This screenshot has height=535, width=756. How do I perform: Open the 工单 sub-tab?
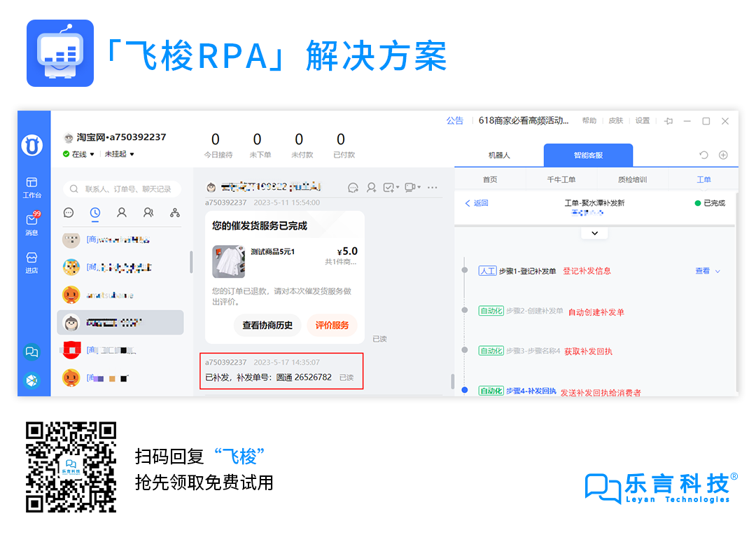click(x=703, y=179)
